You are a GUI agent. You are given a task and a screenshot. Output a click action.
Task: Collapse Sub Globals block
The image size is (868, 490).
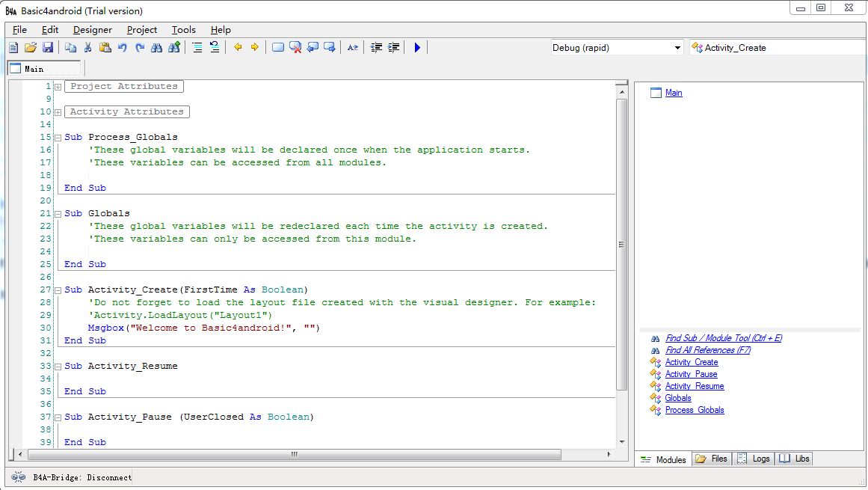click(x=58, y=214)
